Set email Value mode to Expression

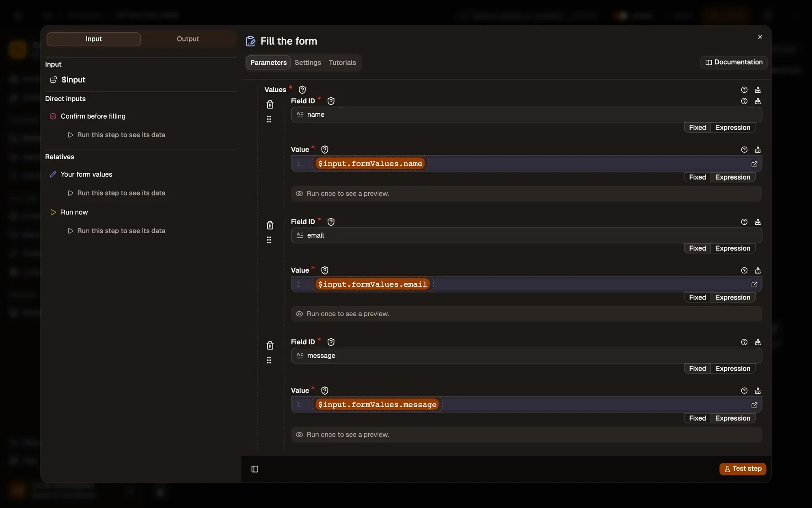[x=733, y=297]
